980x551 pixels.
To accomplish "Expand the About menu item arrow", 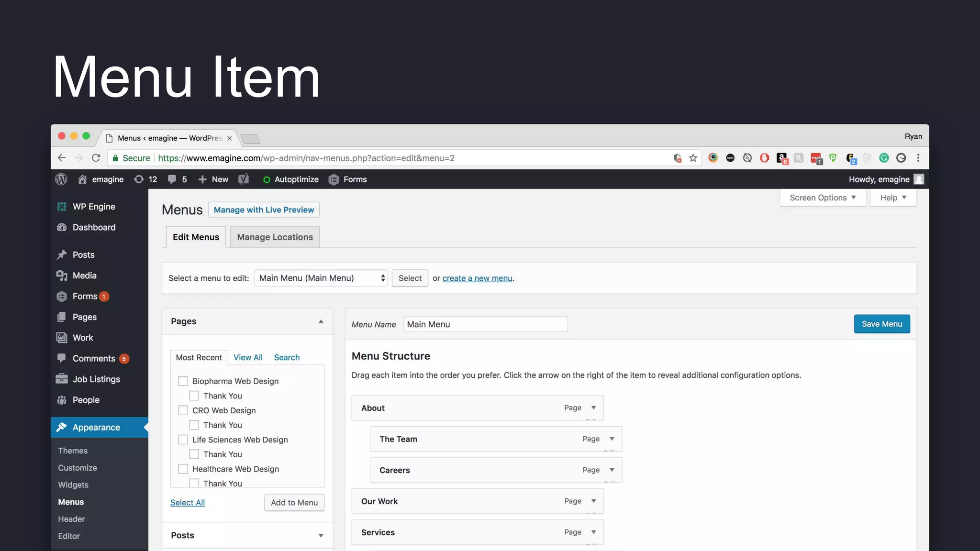I will click(x=593, y=408).
